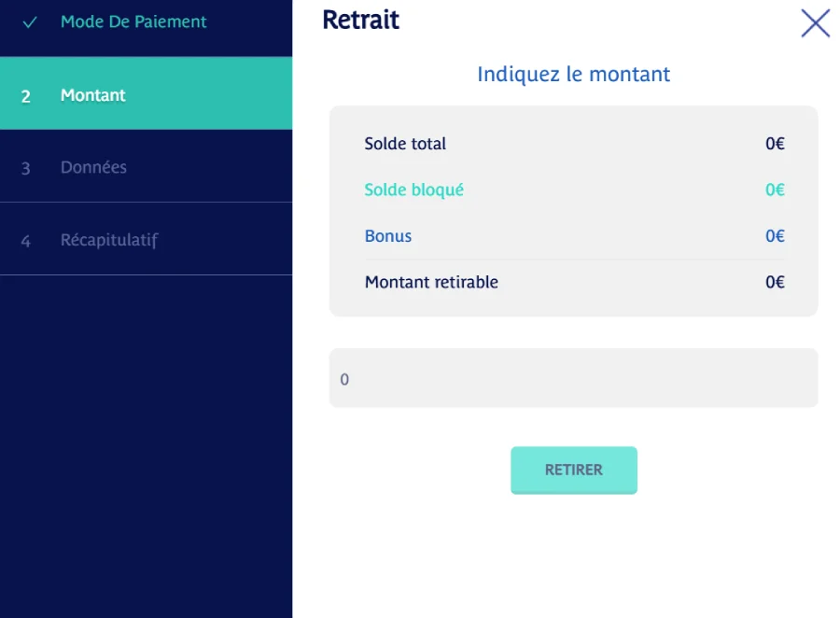Click the Montant retirable label
This screenshot has height=618, width=840.
(431, 282)
